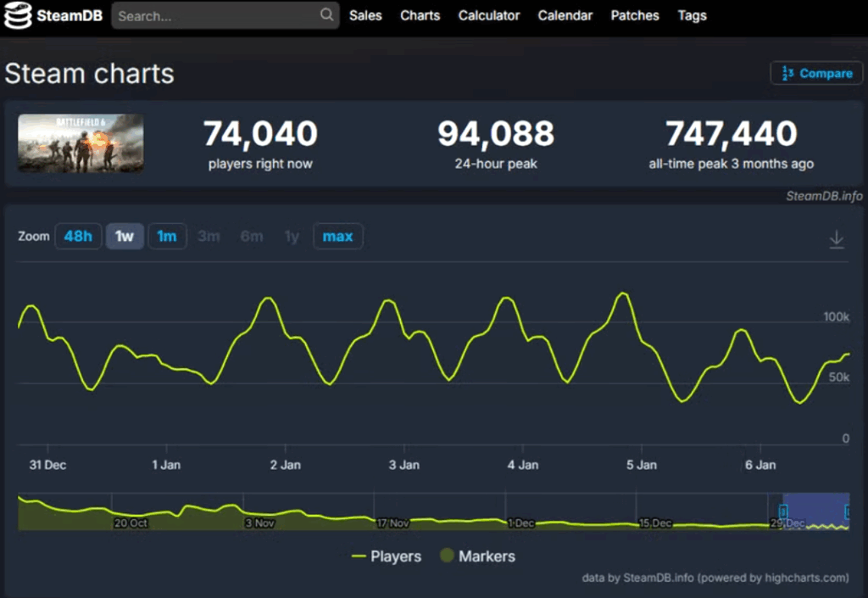Toggle the Markers series in legend
This screenshot has height=598, width=868.
477,556
